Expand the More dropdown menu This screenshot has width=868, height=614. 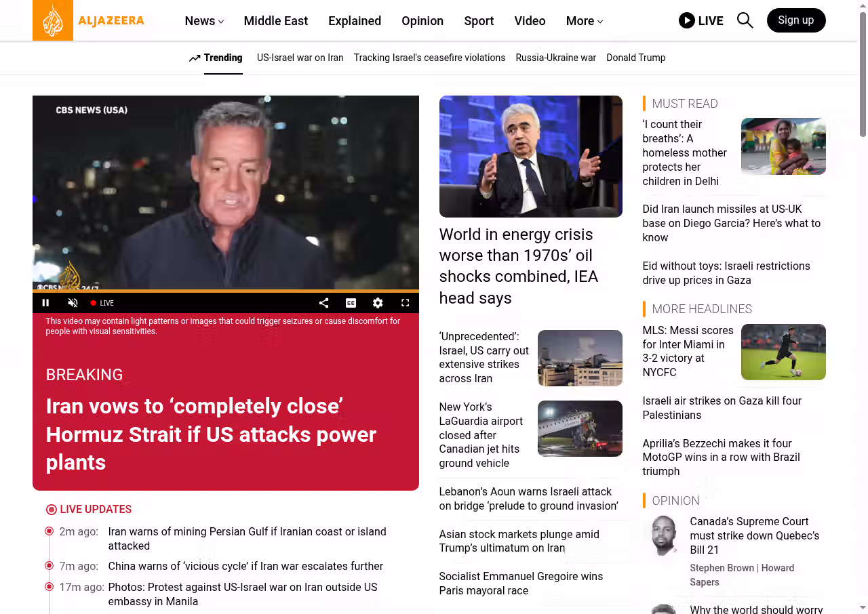point(585,21)
